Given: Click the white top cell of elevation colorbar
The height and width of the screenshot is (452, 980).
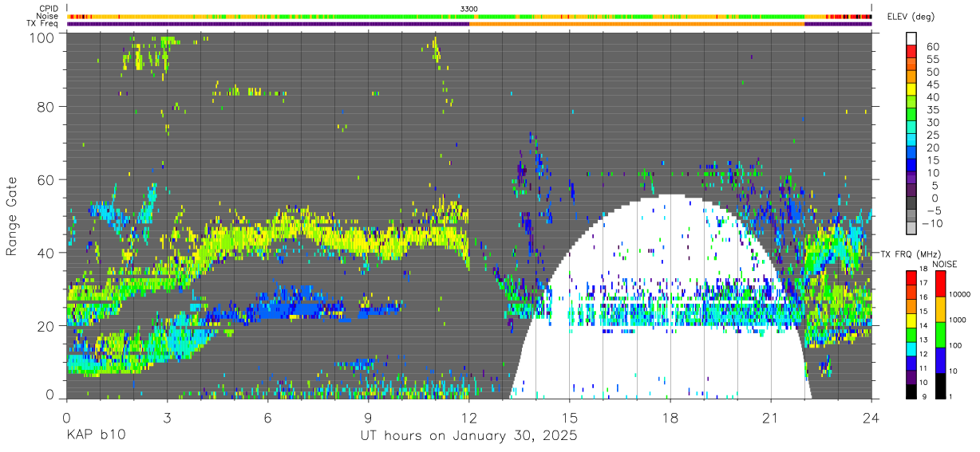Looking at the screenshot, I should point(911,38).
